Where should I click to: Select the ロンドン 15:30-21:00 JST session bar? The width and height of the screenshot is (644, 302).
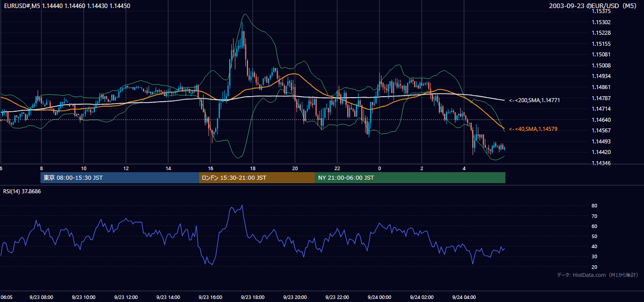(257, 178)
